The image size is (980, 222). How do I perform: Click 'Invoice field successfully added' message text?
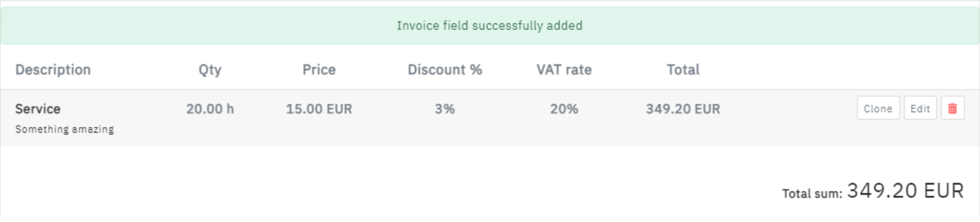click(490, 25)
